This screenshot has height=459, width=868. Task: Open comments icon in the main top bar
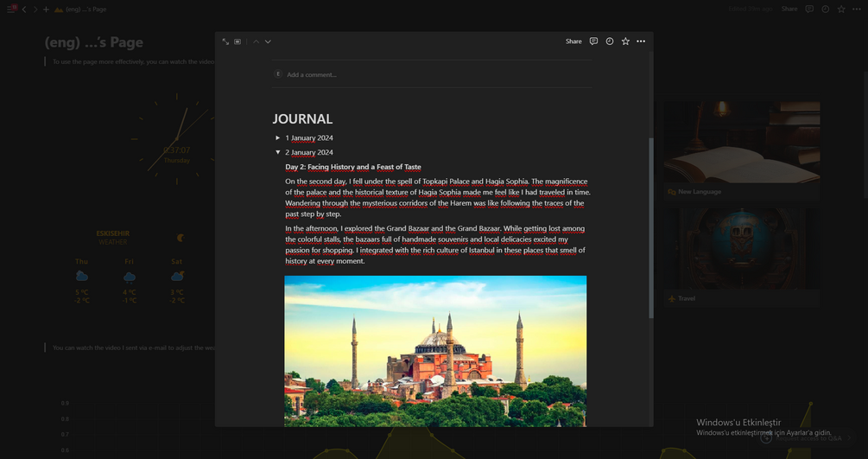click(809, 9)
